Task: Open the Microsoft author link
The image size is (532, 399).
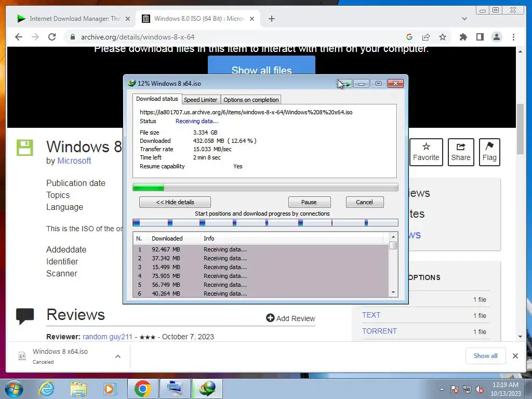Action: pyautogui.click(x=74, y=161)
